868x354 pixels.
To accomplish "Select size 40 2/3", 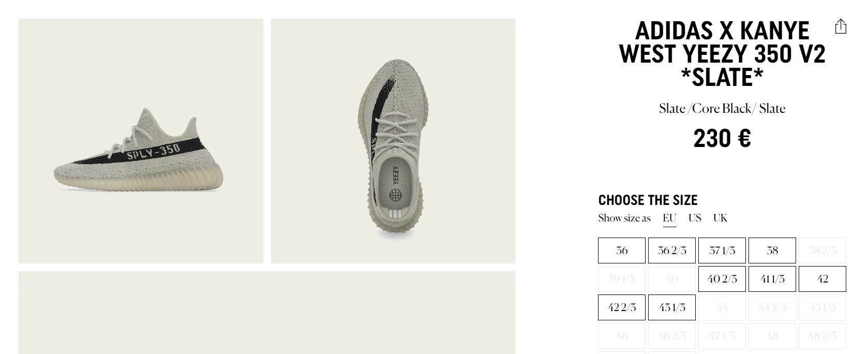I will [x=722, y=279].
